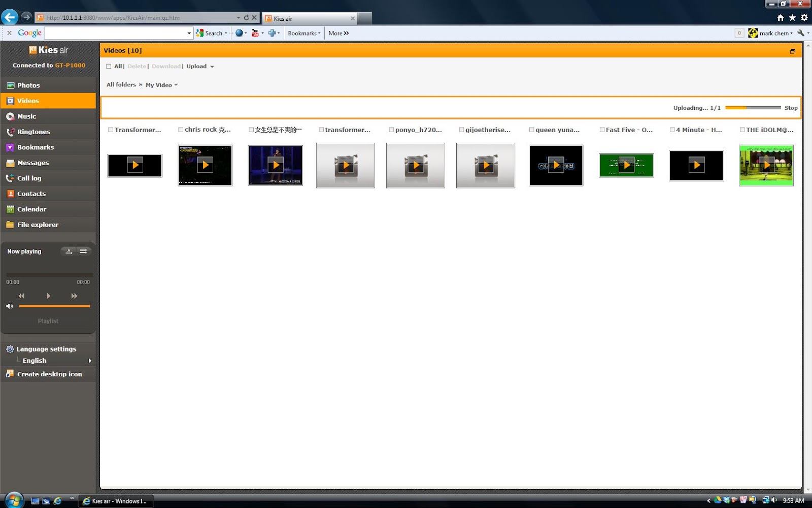
Task: Open Google toolbar wrench options
Action: coord(801,33)
